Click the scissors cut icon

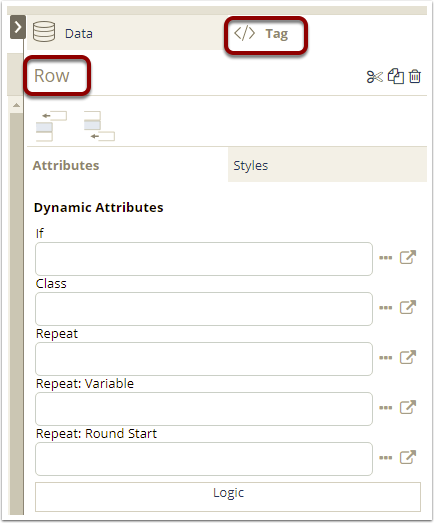point(375,77)
